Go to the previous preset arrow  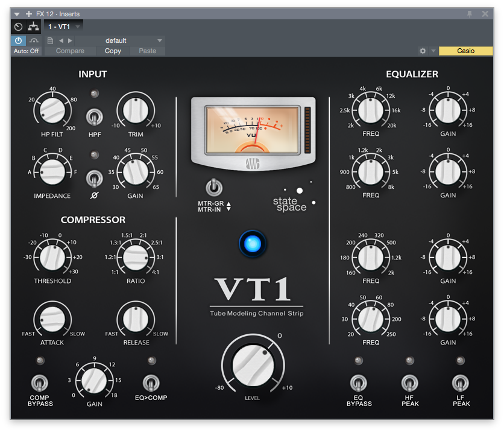pyautogui.click(x=60, y=40)
